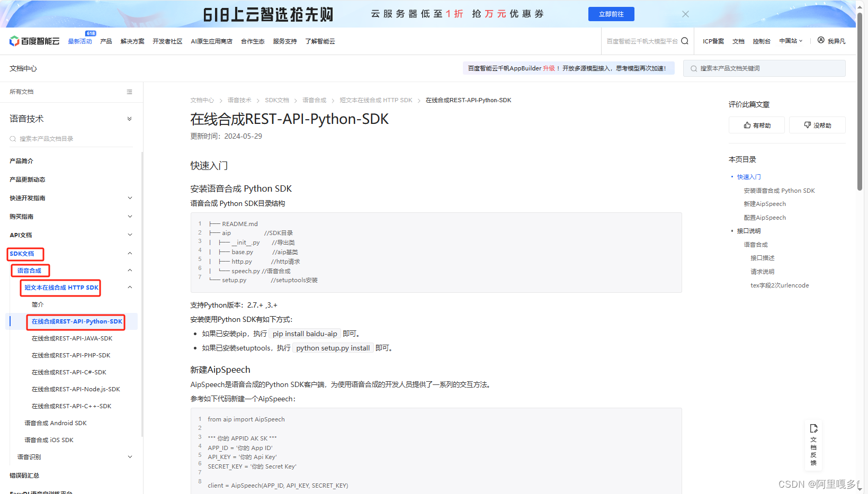Click the 文档 link in the top bar
The image size is (868, 494).
click(738, 41)
